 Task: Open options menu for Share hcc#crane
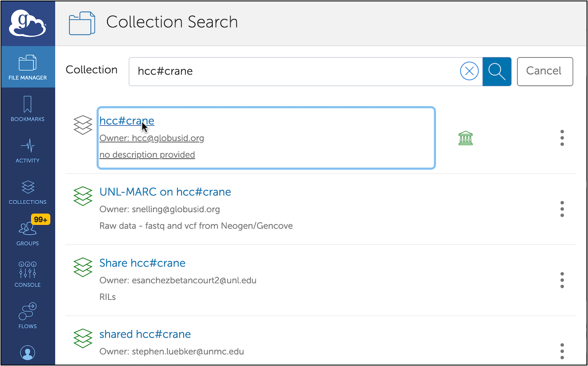click(x=562, y=280)
